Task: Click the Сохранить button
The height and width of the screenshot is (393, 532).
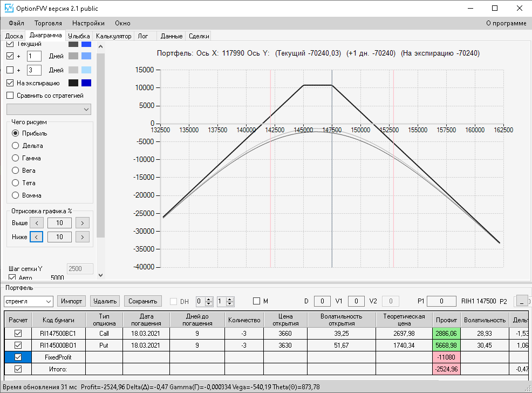Action: pyautogui.click(x=143, y=301)
